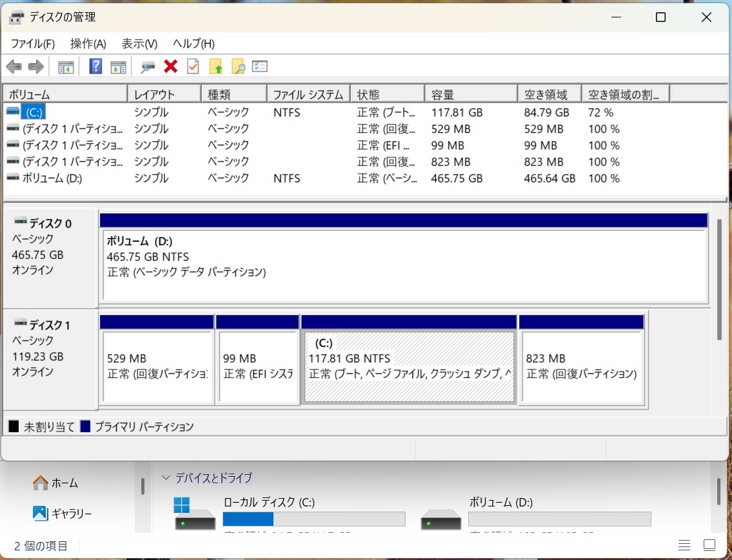Click the ディスク 0 label panel
This screenshot has width=732, height=560.
pos(50,258)
